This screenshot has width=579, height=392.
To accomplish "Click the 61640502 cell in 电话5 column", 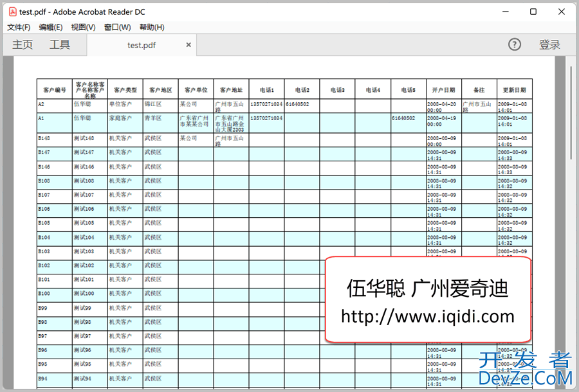I will [x=409, y=123].
